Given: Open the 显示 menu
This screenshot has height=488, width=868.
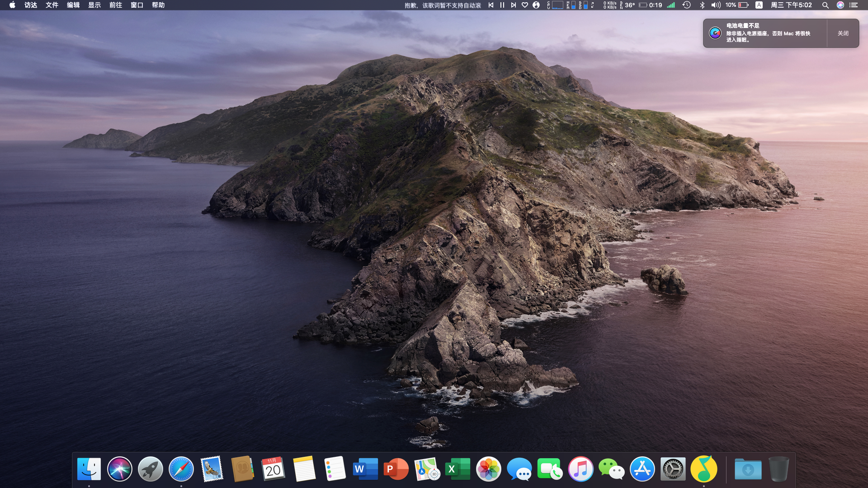Looking at the screenshot, I should [x=94, y=5].
